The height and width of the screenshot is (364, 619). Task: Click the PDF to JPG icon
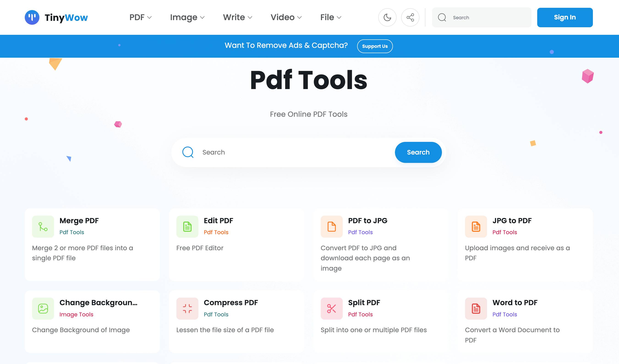click(x=331, y=227)
